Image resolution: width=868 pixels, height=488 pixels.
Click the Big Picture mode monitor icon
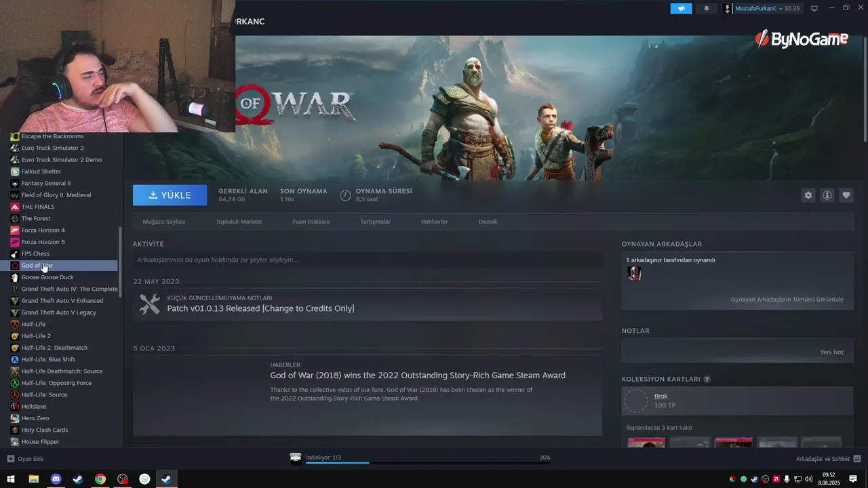pos(814,8)
